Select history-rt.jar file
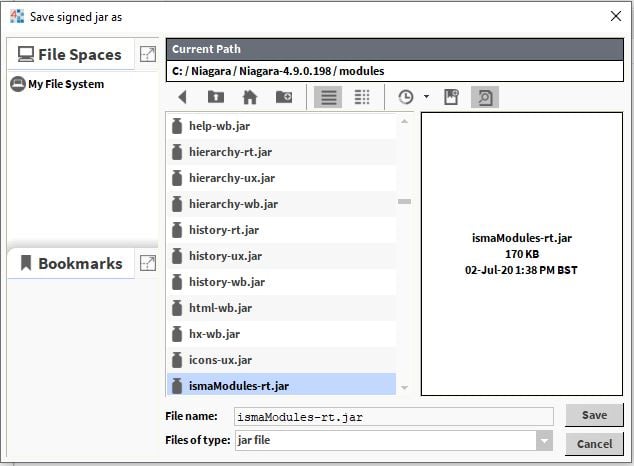The height and width of the screenshot is (466, 634). pos(281,230)
